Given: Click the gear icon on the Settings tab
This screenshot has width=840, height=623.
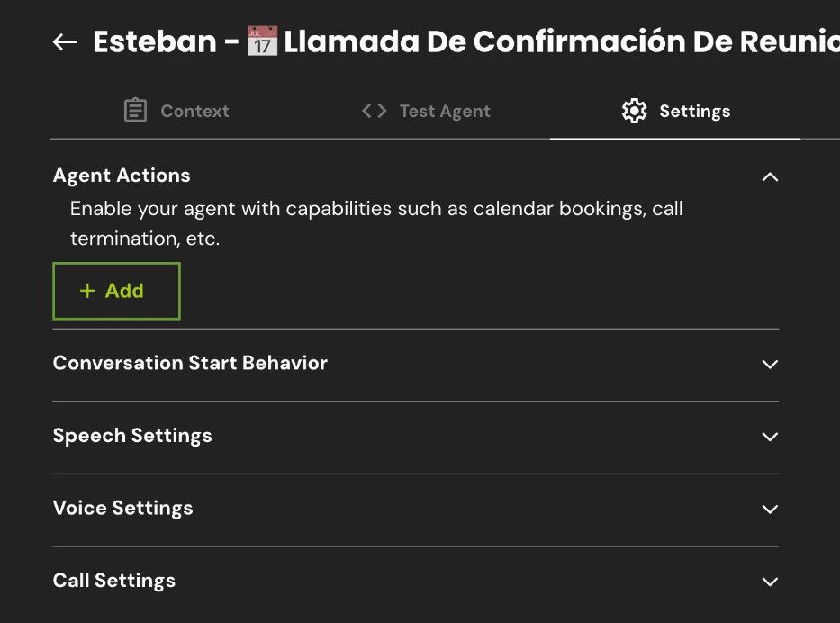Looking at the screenshot, I should click(634, 111).
